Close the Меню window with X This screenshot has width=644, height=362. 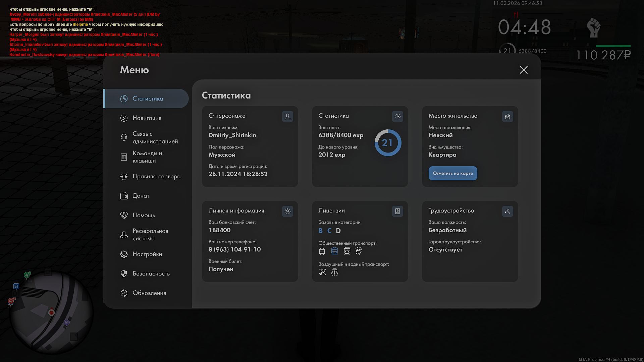(x=523, y=70)
